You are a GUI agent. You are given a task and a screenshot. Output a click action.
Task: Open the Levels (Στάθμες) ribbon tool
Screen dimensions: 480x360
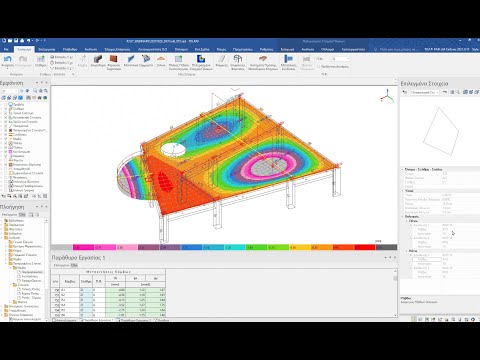click(41, 61)
